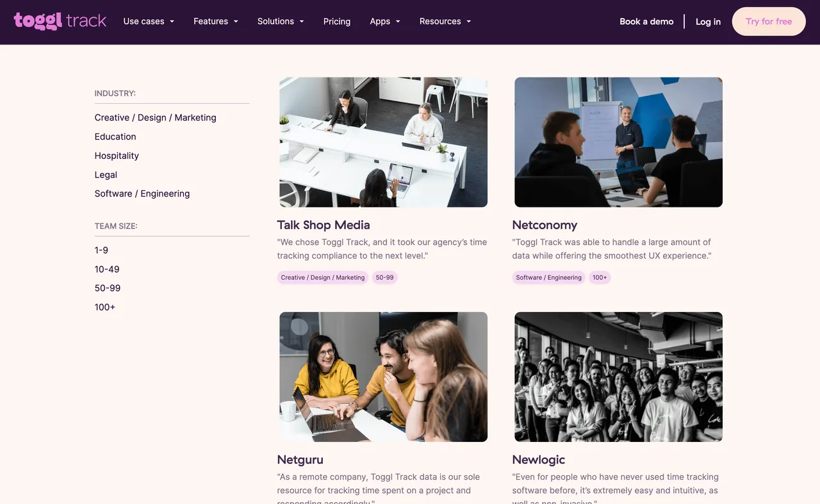
Task: Go to the Pricing page
Action: click(337, 21)
